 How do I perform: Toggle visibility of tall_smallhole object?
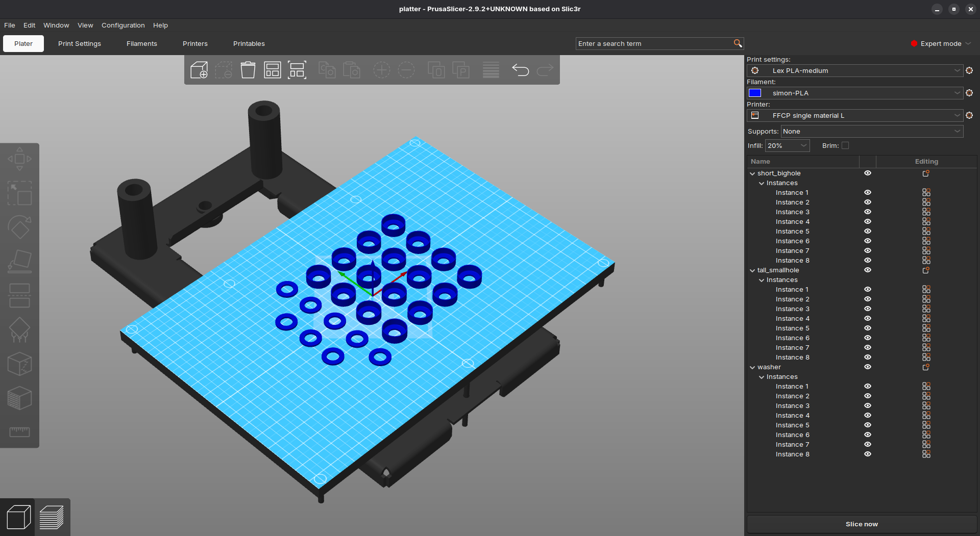click(867, 270)
